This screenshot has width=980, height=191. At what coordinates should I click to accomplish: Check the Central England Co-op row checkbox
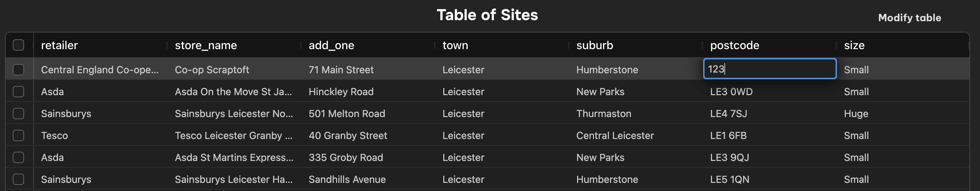tap(18, 69)
